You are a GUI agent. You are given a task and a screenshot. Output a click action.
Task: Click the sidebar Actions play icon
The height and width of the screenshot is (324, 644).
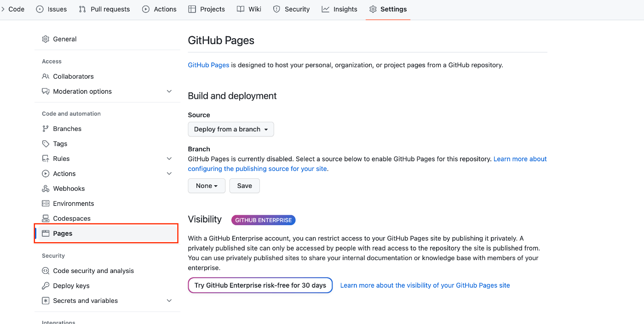point(46,174)
